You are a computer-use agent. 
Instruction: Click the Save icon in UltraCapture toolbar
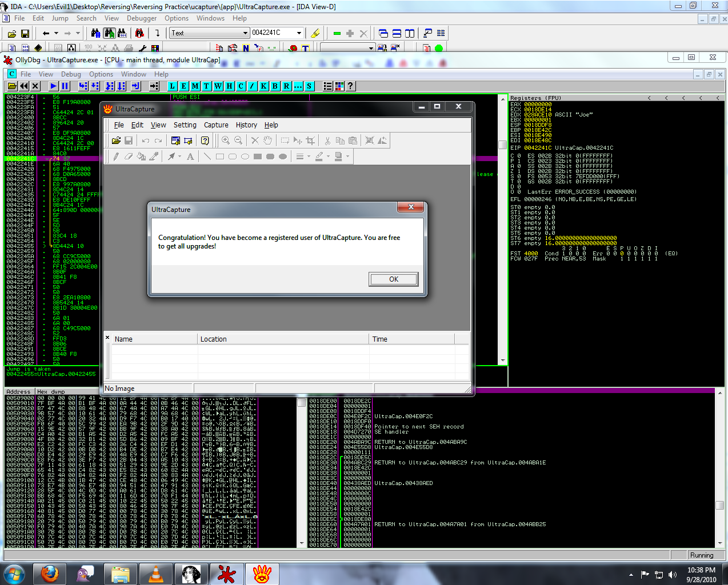tap(129, 141)
